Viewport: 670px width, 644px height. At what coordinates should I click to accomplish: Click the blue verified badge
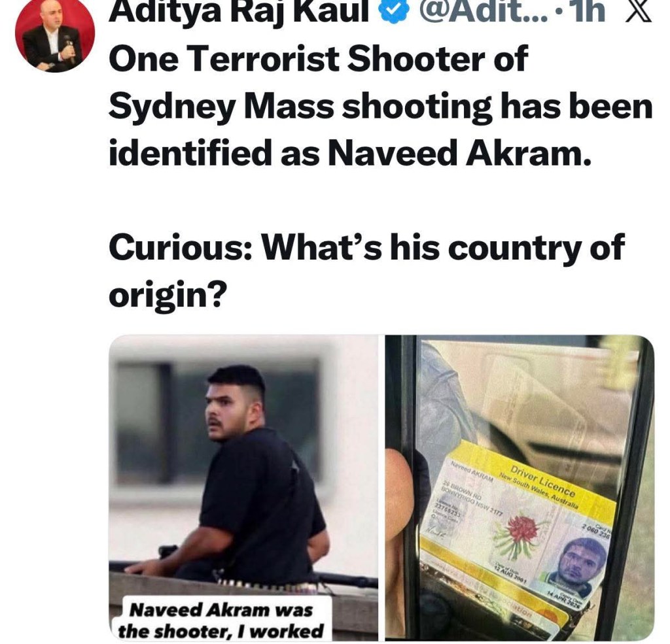point(395,10)
